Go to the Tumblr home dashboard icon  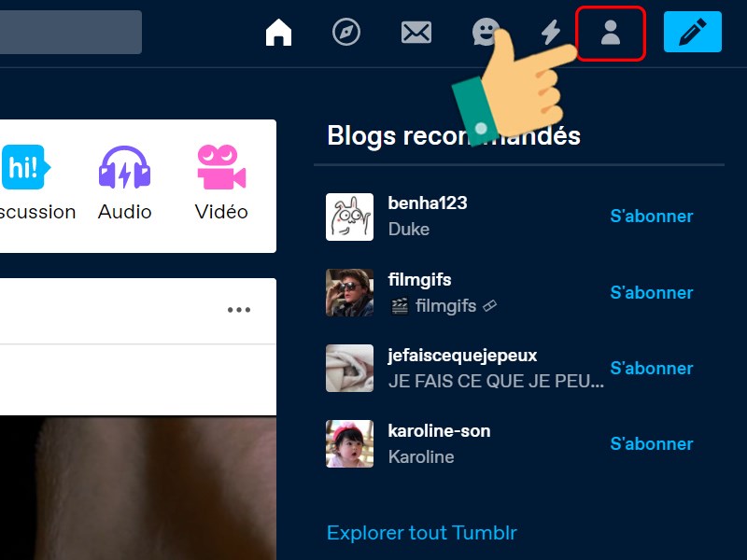point(278,33)
